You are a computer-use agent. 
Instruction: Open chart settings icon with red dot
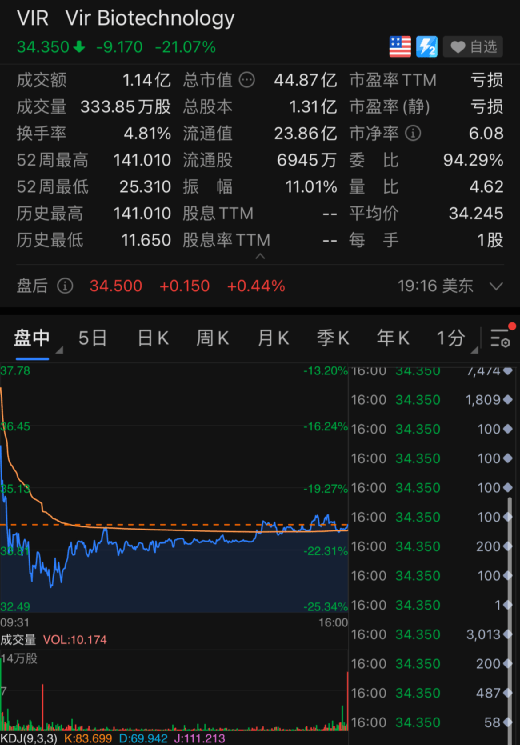pyautogui.click(x=502, y=338)
